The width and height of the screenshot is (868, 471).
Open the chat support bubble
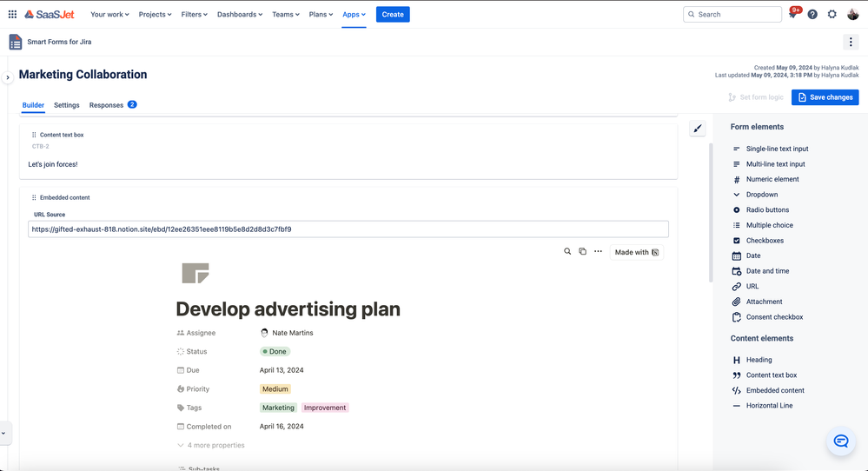(841, 441)
